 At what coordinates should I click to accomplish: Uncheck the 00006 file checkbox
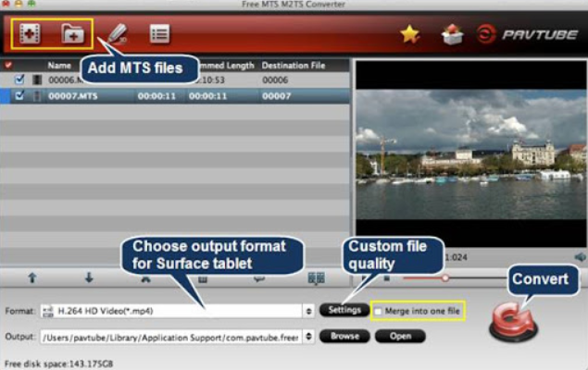coord(19,80)
